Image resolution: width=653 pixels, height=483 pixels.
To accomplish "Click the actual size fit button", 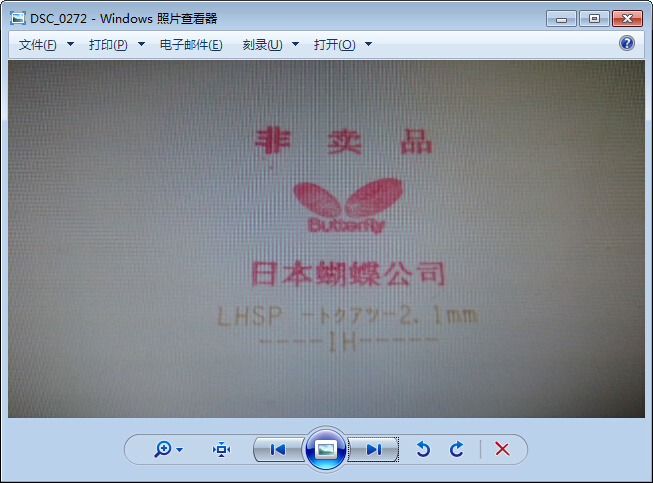I will pyautogui.click(x=221, y=450).
